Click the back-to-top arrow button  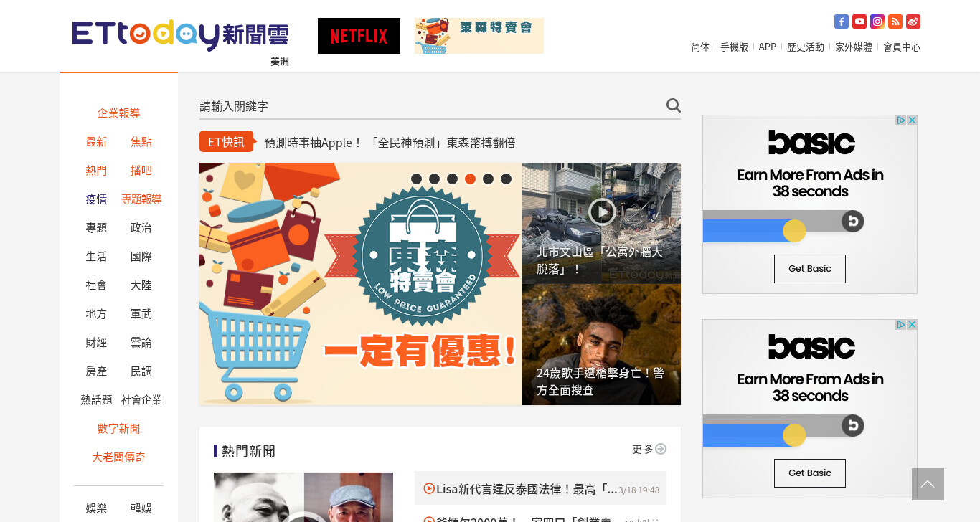pyautogui.click(x=928, y=484)
